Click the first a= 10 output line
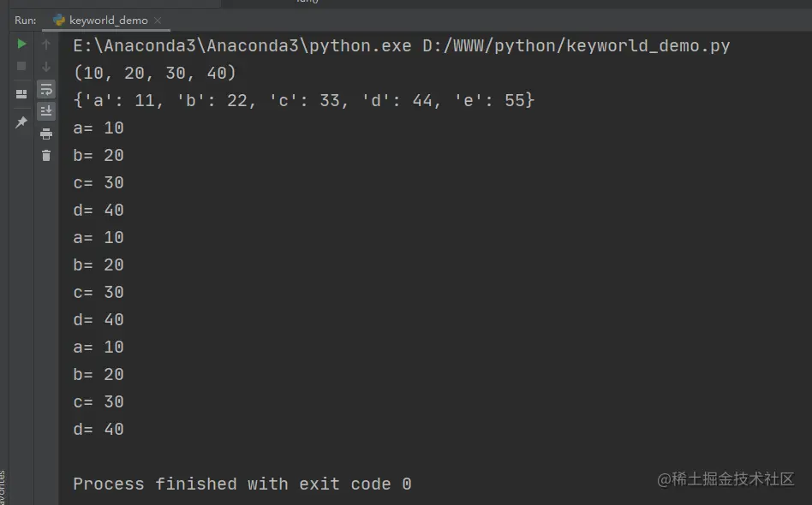 click(x=99, y=128)
